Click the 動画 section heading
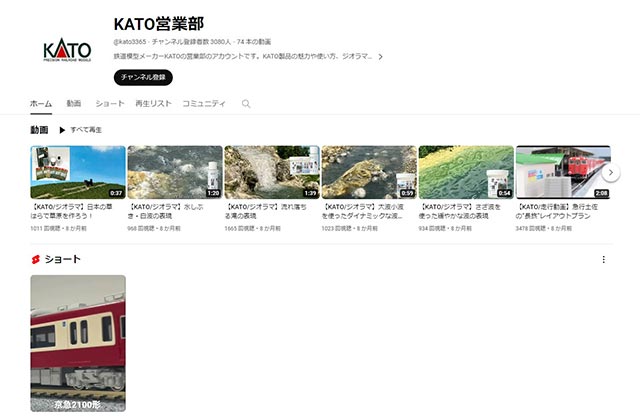 click(x=39, y=130)
